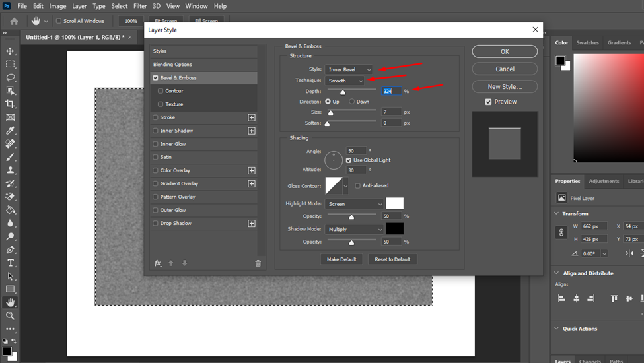Select the Brush tool
This screenshot has width=644, height=363.
(x=11, y=156)
